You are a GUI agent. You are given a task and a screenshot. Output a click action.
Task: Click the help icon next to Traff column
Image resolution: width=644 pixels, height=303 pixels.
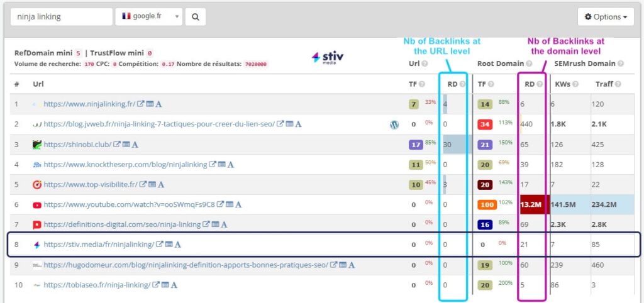tap(619, 84)
